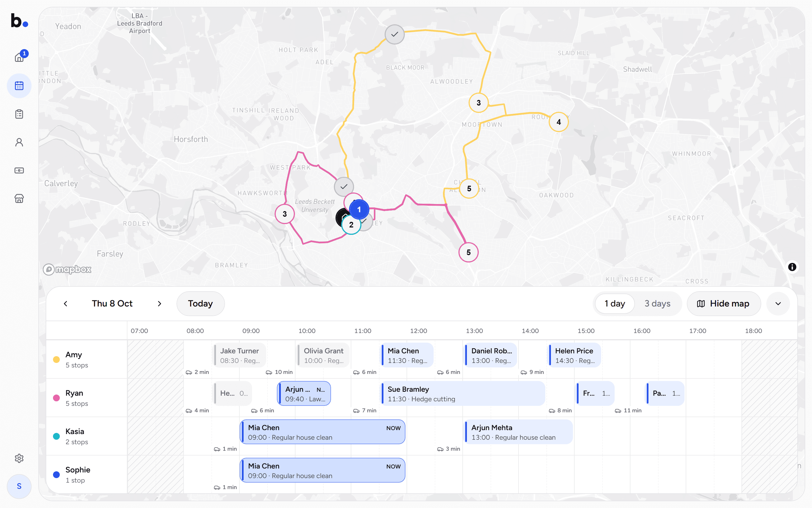This screenshot has width=812, height=508.
Task: Open Ryan's Arjun 09:40 lawn job
Action: click(x=304, y=393)
